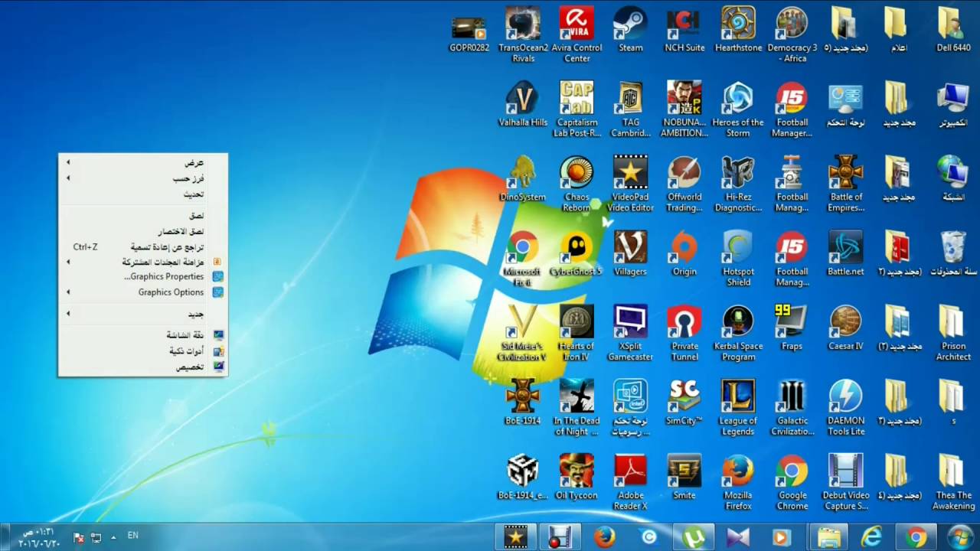Click the EN language indicator
This screenshot has width=980, height=551.
tap(132, 536)
